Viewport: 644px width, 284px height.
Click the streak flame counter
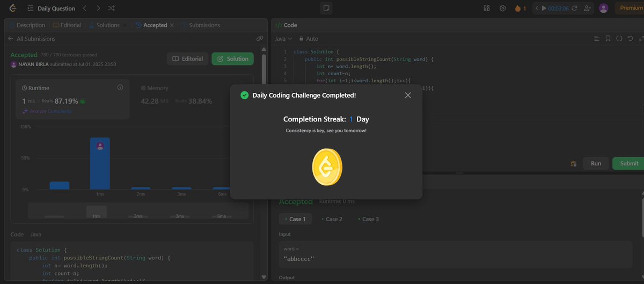pyautogui.click(x=521, y=8)
